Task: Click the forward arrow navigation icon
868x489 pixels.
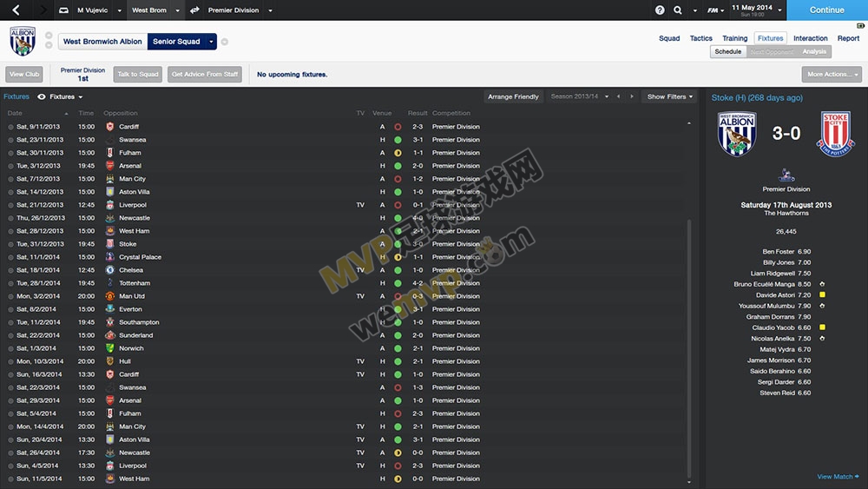Action: pyautogui.click(x=43, y=10)
